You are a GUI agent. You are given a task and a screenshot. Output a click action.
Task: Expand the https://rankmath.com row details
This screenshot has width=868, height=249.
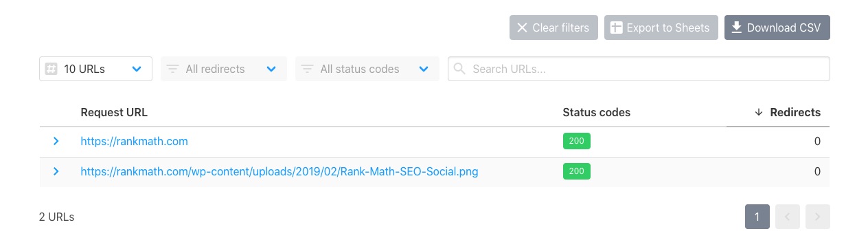coord(56,141)
